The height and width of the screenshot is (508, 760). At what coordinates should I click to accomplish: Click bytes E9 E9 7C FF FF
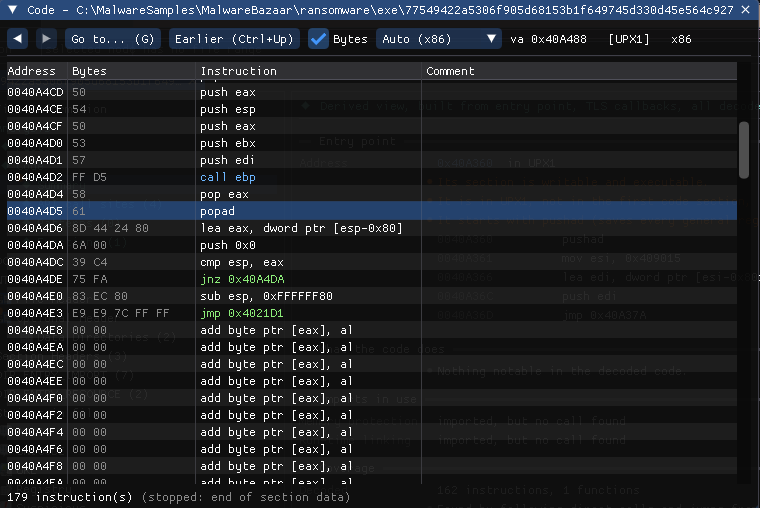(x=121, y=313)
